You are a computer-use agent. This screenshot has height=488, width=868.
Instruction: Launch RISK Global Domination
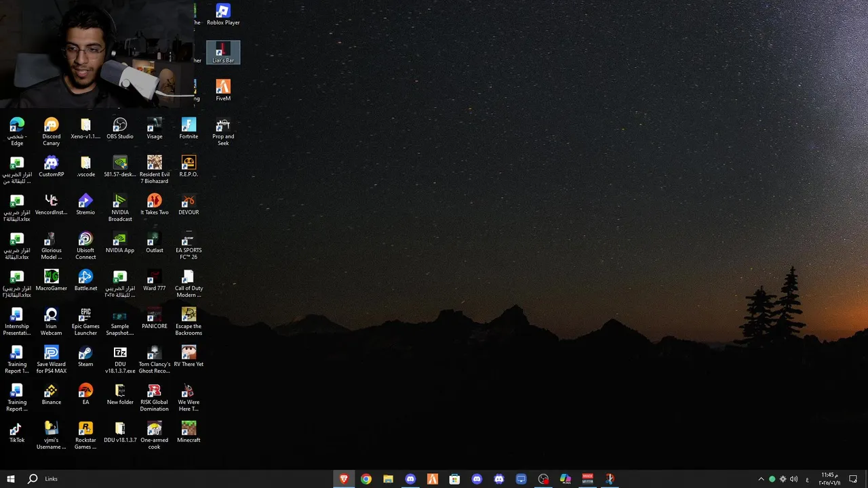click(x=155, y=397)
